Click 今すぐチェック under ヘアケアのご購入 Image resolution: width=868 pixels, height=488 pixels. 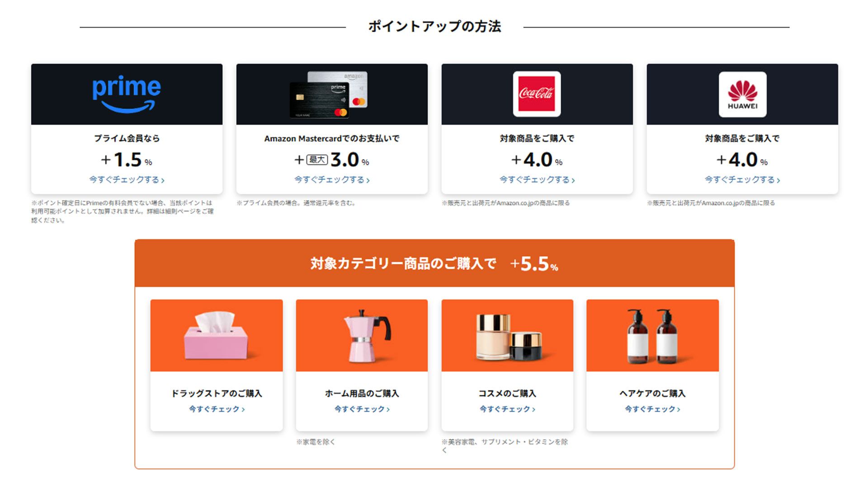[652, 409]
